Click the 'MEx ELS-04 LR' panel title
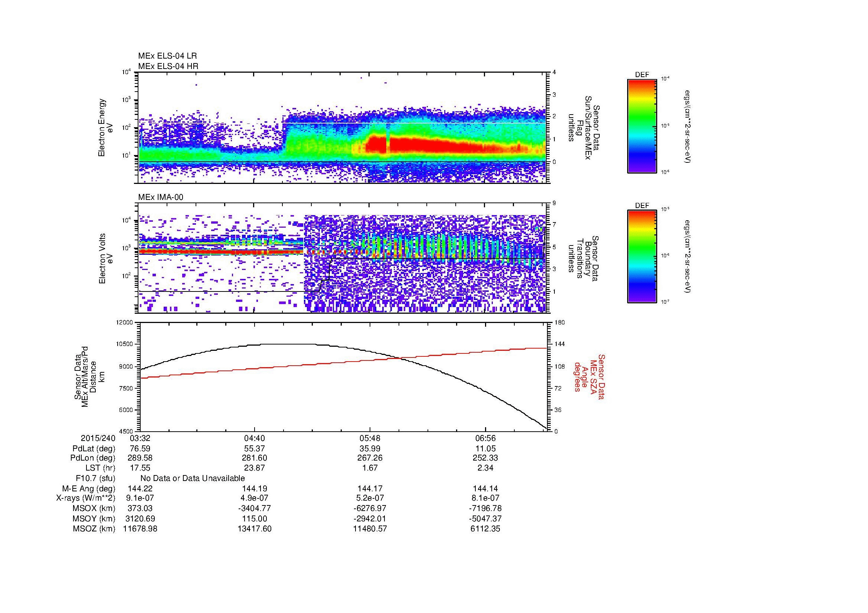This screenshot has width=868, height=613. [x=167, y=56]
